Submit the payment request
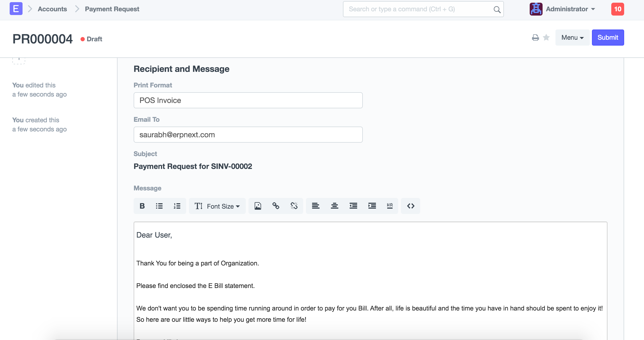 point(608,38)
